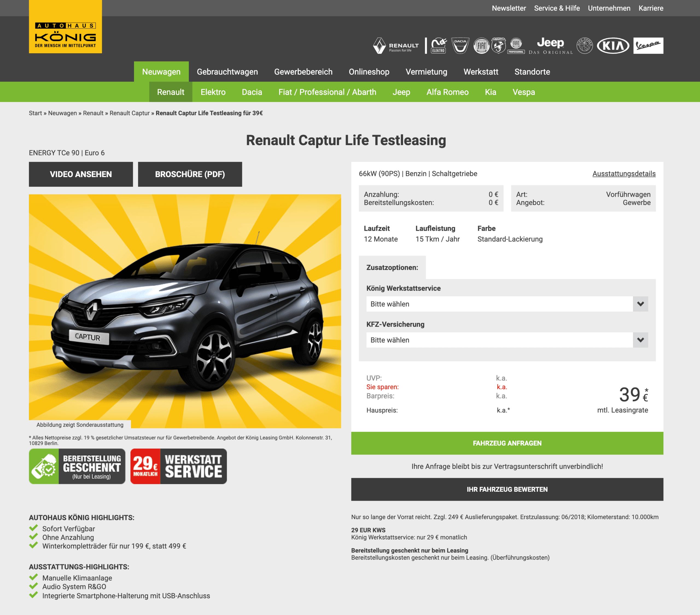Click Ihr Fahrzeug bewerten button
The width and height of the screenshot is (700, 615).
[x=507, y=489]
